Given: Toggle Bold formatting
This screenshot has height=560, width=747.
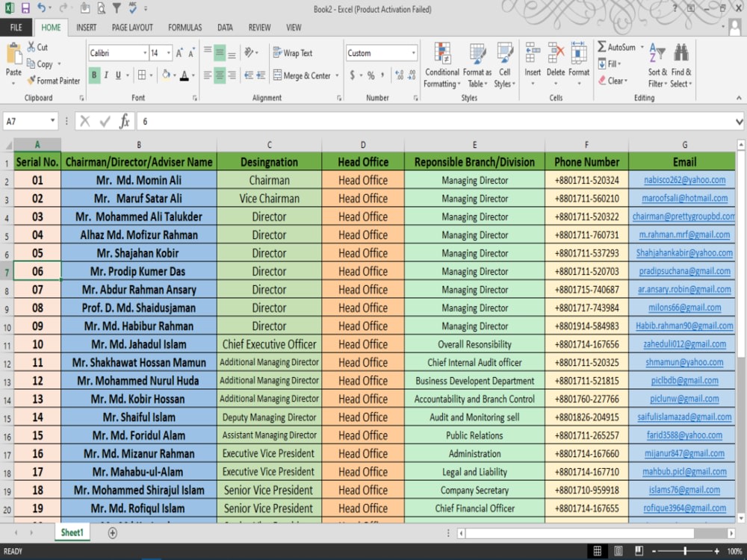Looking at the screenshot, I should click(94, 75).
